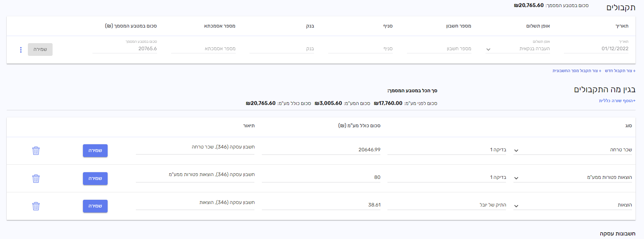Save the שכר טרחה row with שמירה
This screenshot has width=644, height=239.
(x=95, y=151)
